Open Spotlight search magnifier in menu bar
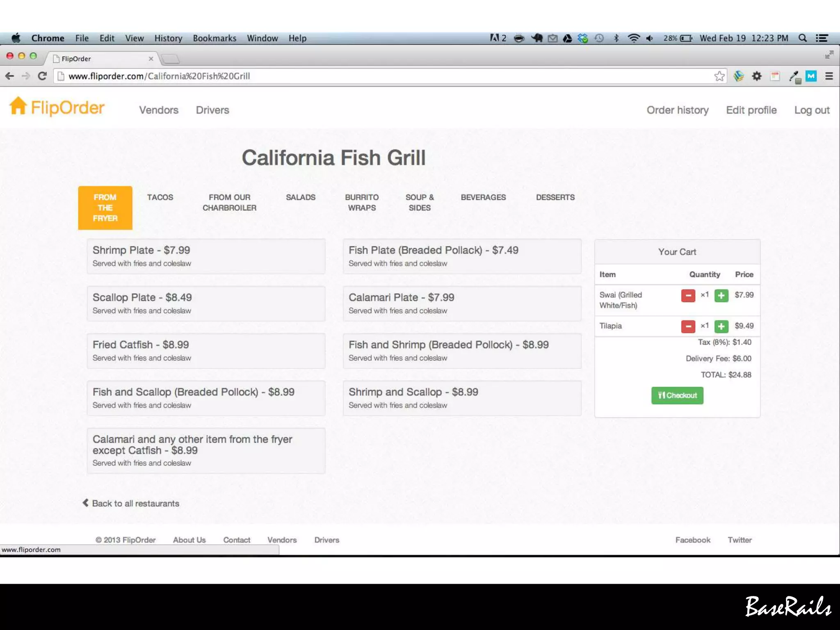Screen dimensions: 840x630 (803, 38)
